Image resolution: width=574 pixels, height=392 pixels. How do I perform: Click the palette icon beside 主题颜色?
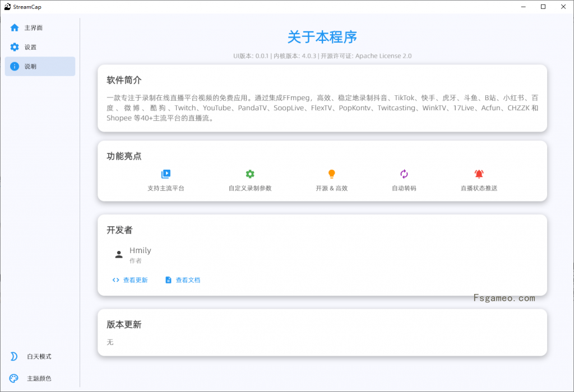[x=14, y=379]
